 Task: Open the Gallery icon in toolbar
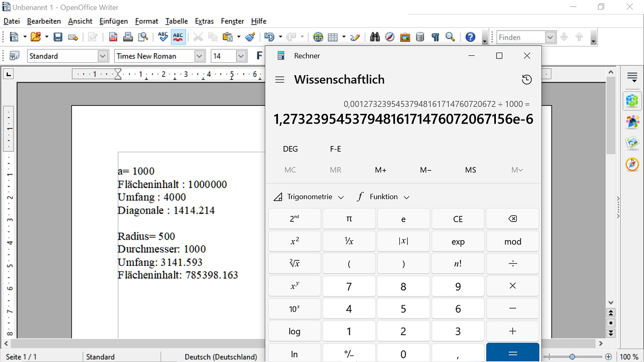coord(405,37)
